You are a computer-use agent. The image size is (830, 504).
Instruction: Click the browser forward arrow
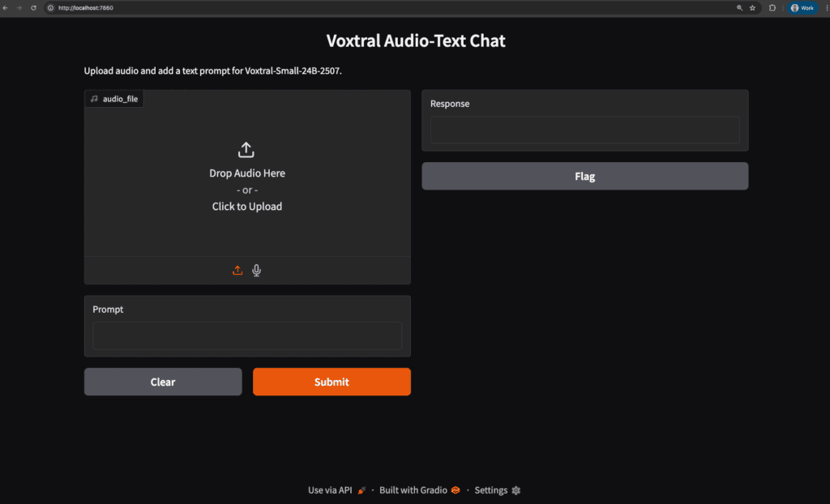[19, 8]
